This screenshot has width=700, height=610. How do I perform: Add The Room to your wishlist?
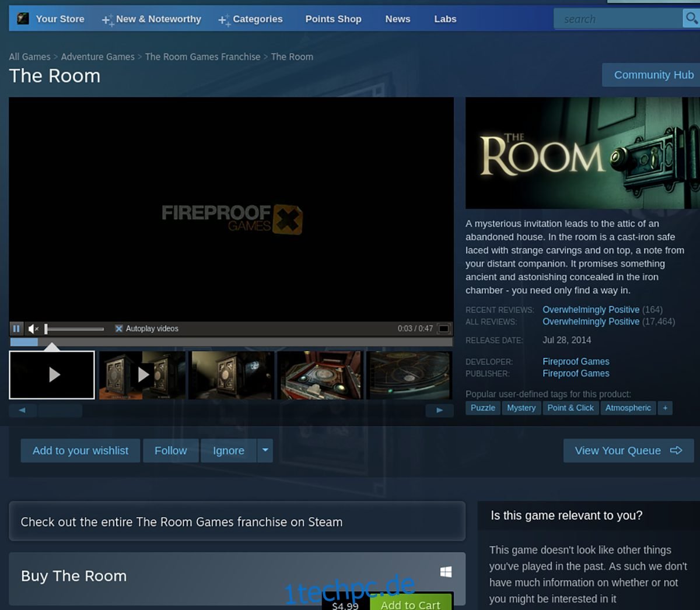click(80, 451)
